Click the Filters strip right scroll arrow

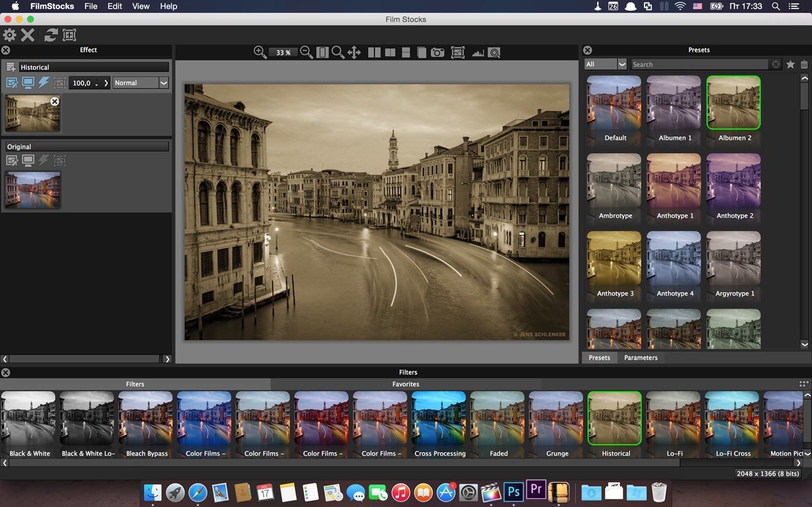tap(798, 463)
